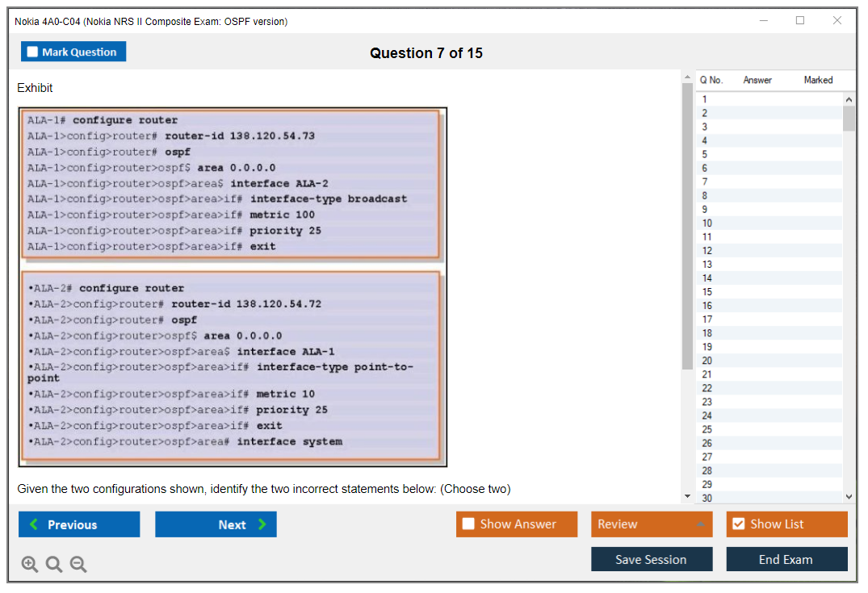Click the zoom out magnifier icon
The height and width of the screenshot is (593, 868).
78,565
